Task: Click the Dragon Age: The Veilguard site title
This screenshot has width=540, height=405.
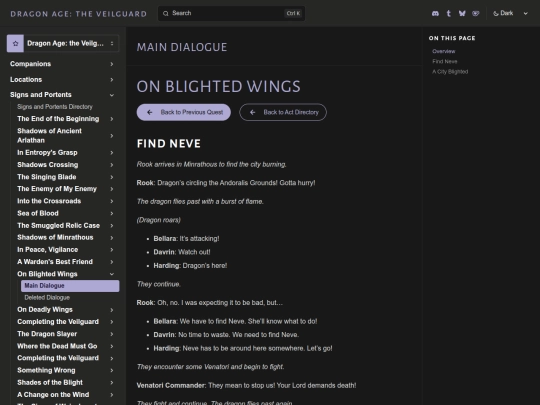Action: click(79, 14)
